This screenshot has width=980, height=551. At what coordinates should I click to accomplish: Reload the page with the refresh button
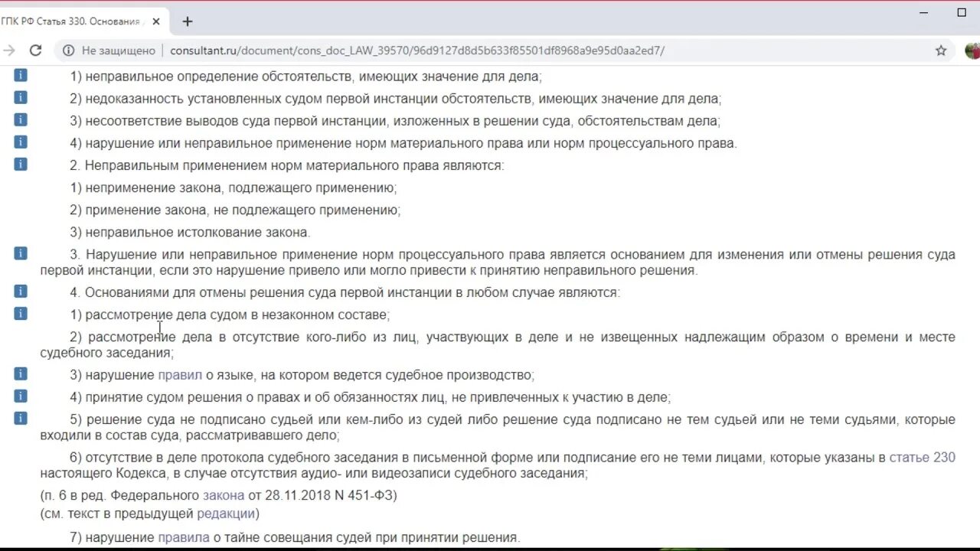35,51
